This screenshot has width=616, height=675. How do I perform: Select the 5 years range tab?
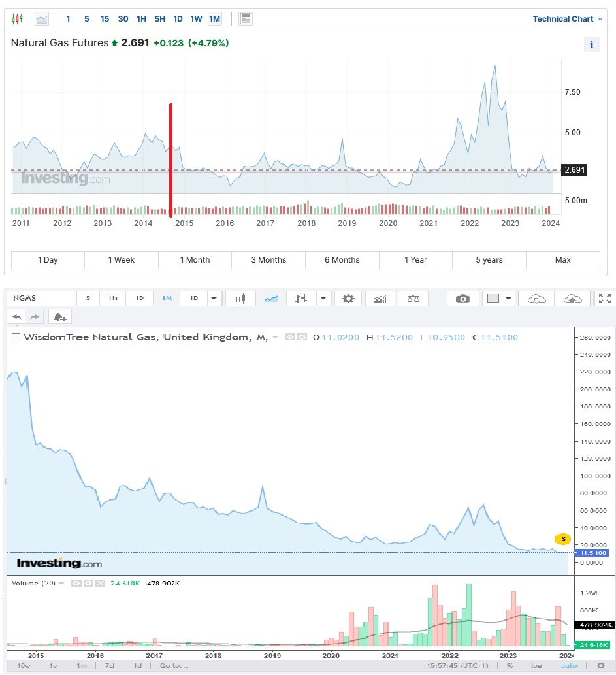[489, 260]
